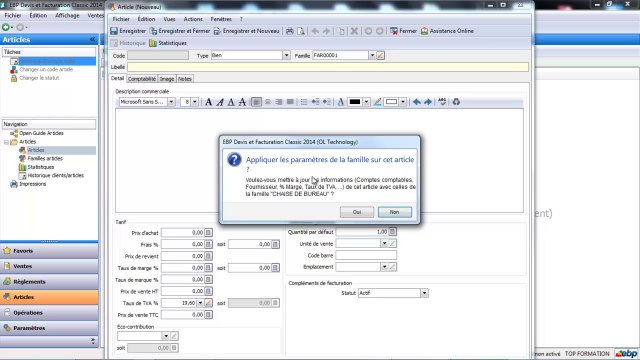Open the Règlements sidebar section

click(x=49, y=282)
